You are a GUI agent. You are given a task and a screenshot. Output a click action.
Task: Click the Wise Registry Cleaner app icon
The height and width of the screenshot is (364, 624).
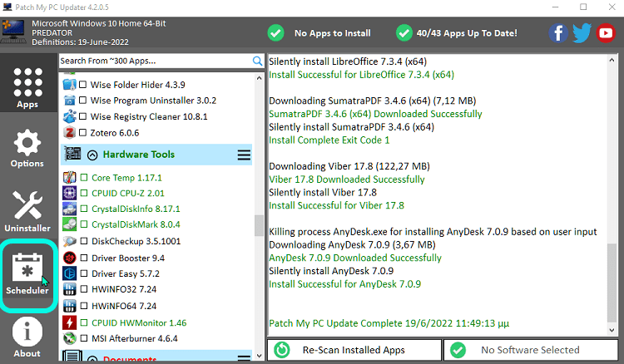69,116
